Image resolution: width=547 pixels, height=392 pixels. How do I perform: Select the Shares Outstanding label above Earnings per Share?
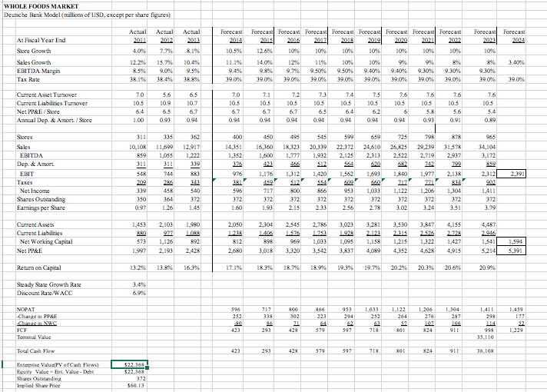[41, 199]
